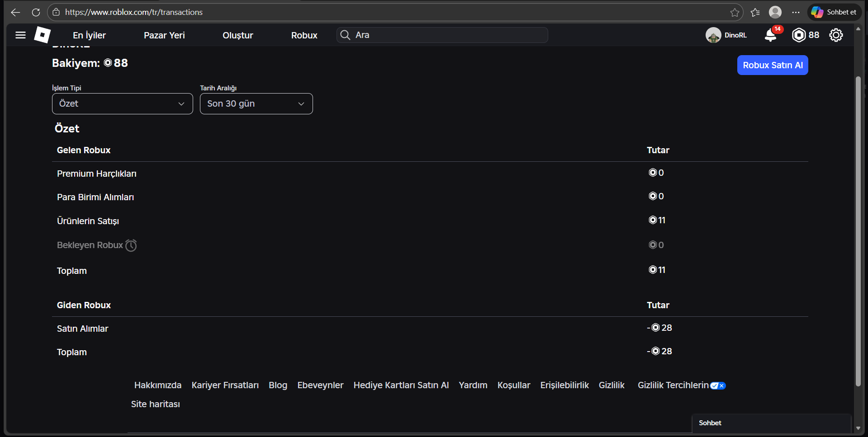Focus the Ara search field
Viewport: 868px width, 437px height.
(442, 35)
